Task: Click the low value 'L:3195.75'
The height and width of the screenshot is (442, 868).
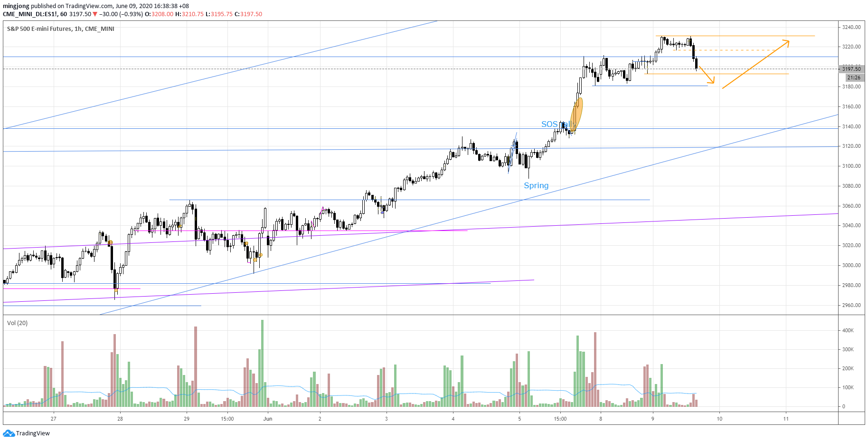Action: coord(219,14)
